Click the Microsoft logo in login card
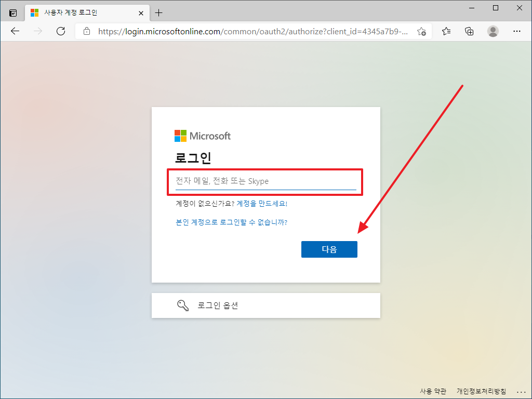The image size is (532, 399). pos(202,136)
